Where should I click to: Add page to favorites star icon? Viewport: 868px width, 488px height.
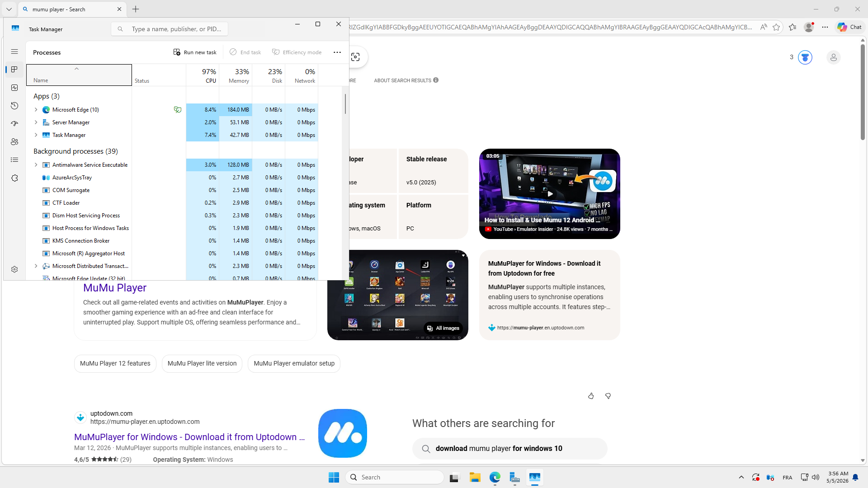click(776, 27)
